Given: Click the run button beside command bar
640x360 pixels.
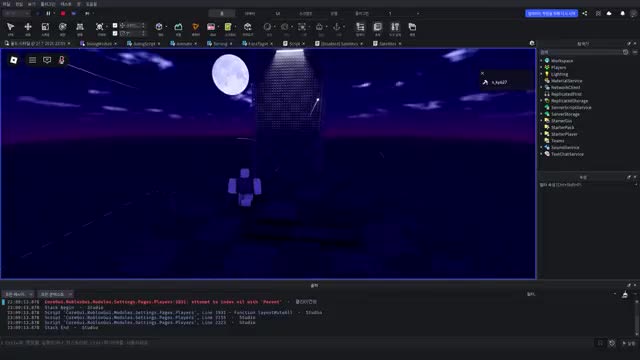Looking at the screenshot, I should (x=629, y=343).
